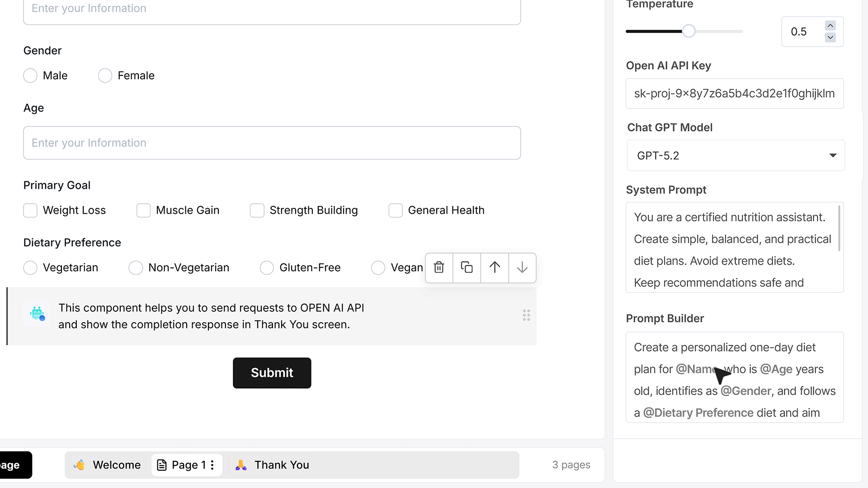Open the Thank You page tab

(272, 465)
